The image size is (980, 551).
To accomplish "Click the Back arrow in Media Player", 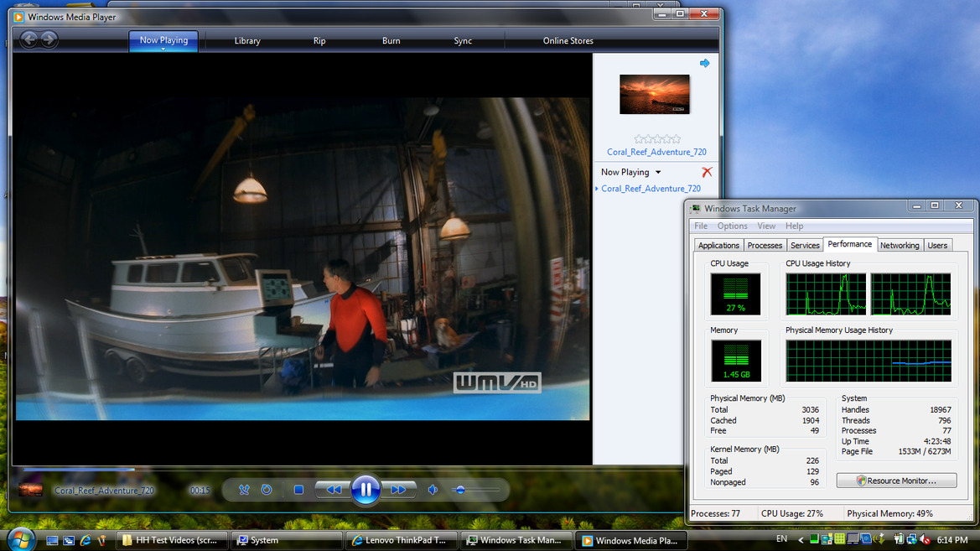I will (x=29, y=40).
